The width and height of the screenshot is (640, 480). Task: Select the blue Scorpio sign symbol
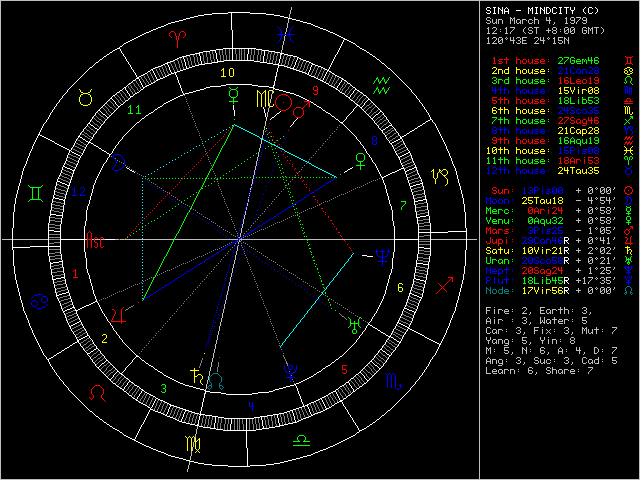393,381
